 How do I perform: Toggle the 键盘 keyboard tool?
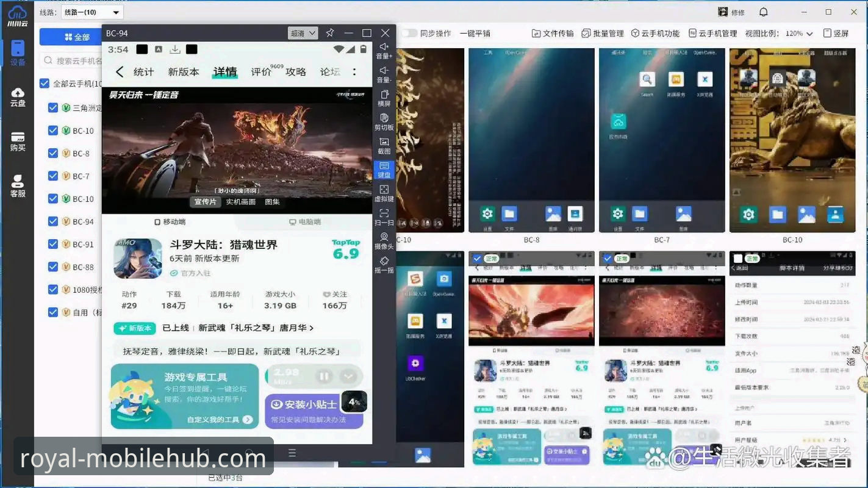[384, 170]
